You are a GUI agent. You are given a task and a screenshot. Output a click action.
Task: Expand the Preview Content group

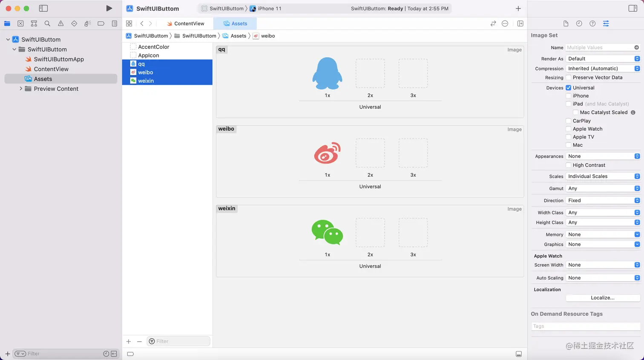(20, 89)
